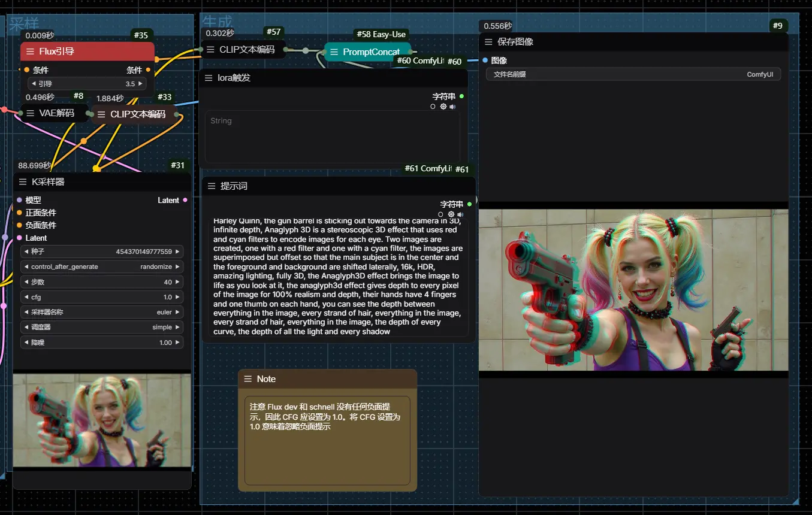Click the 模型 input port on K采样器
Screen dimensions: 812x515
(x=19, y=200)
